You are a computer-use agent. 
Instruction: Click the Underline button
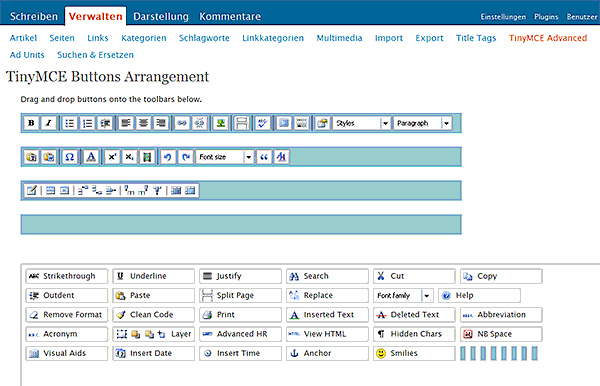(153, 276)
